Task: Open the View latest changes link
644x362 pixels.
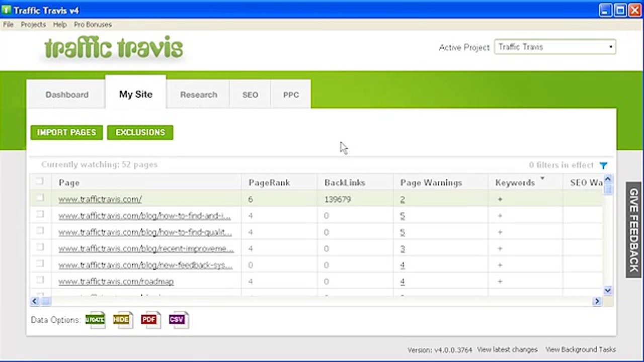Action: coord(507,349)
